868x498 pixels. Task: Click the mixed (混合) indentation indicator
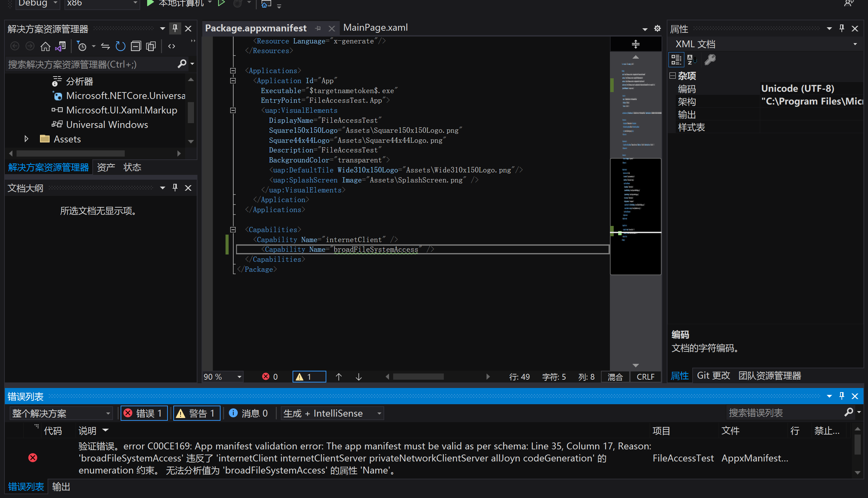[615, 377]
